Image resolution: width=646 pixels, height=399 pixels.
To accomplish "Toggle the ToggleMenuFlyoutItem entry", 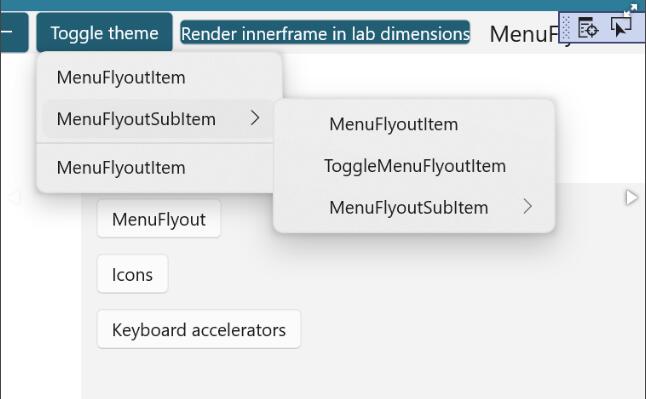I will [414, 166].
